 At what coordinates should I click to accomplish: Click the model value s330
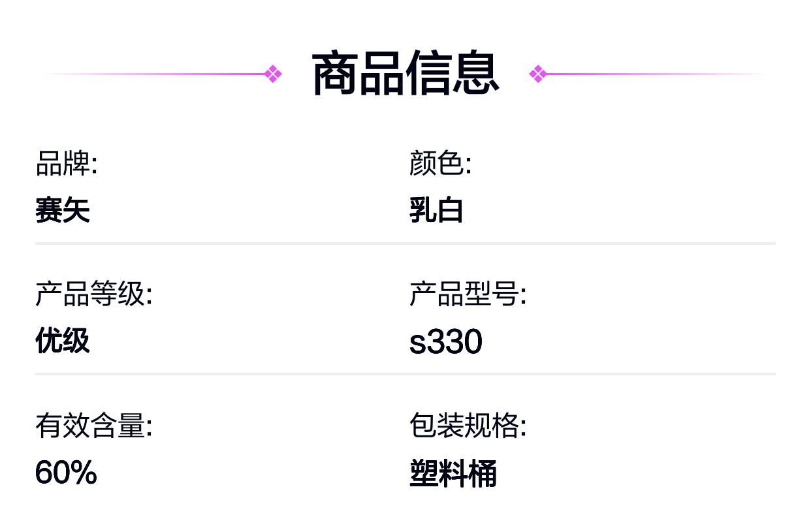[446, 342]
